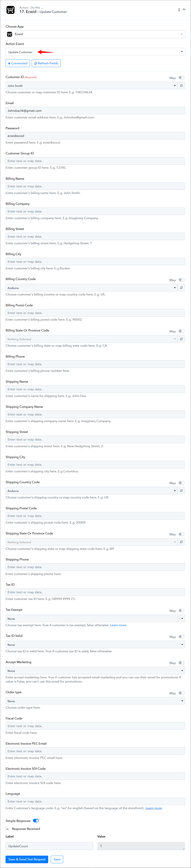Open Billing State Or Province Code dropdown

click(92, 339)
